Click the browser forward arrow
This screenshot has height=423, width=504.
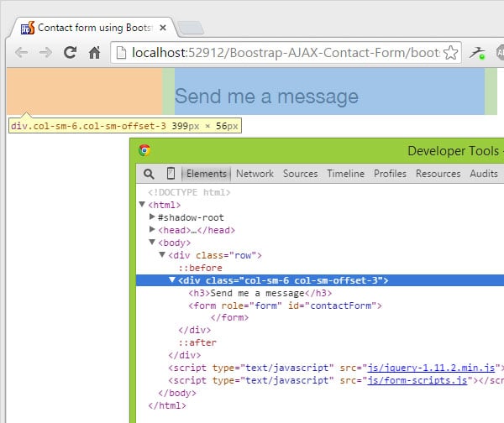(45, 52)
